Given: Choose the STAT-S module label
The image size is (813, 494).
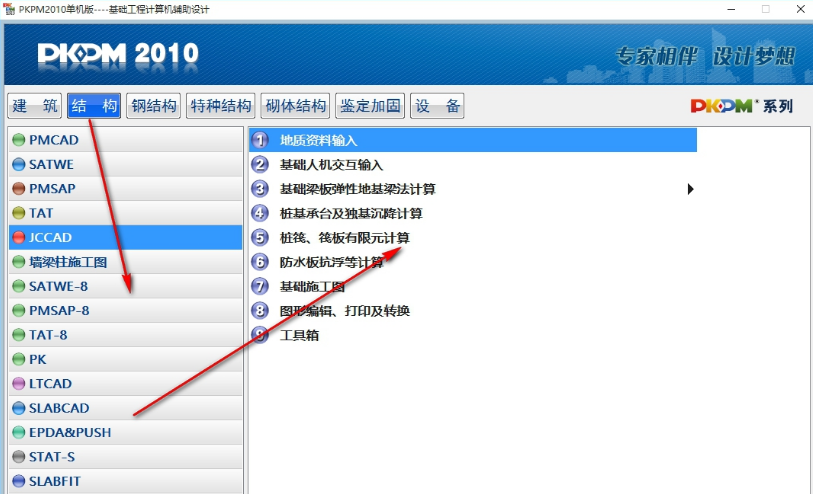Looking at the screenshot, I should pyautogui.click(x=52, y=457).
